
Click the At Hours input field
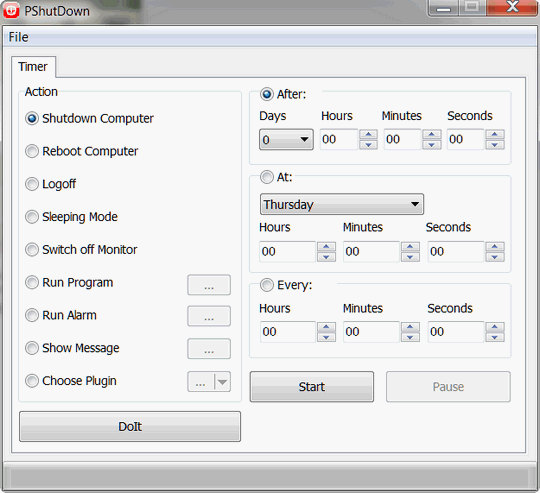[x=288, y=252]
